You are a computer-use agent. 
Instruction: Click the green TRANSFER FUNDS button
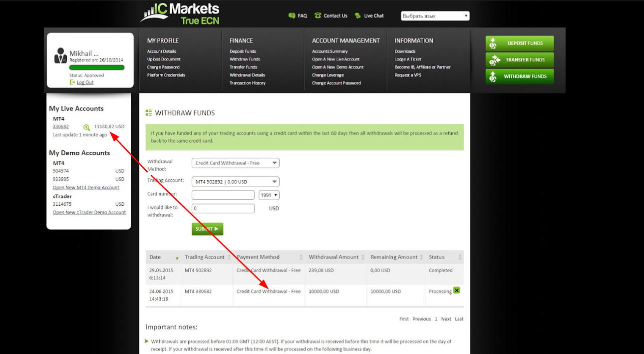point(520,60)
